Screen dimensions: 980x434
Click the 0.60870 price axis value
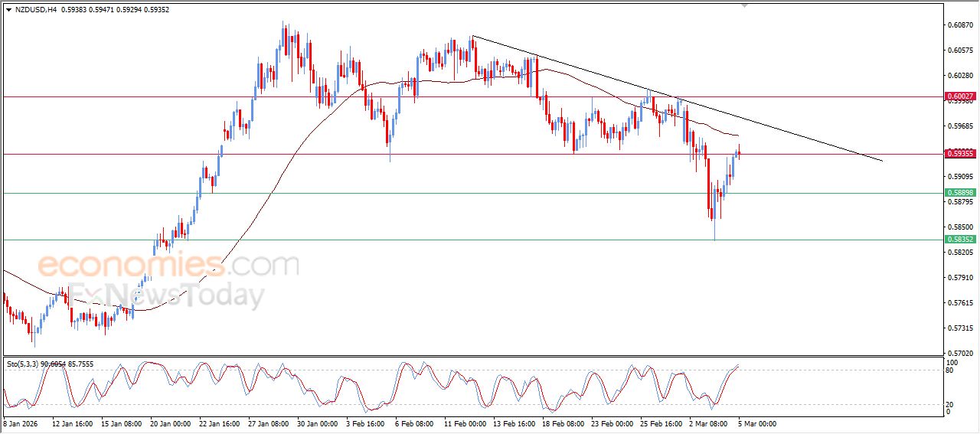click(x=959, y=25)
